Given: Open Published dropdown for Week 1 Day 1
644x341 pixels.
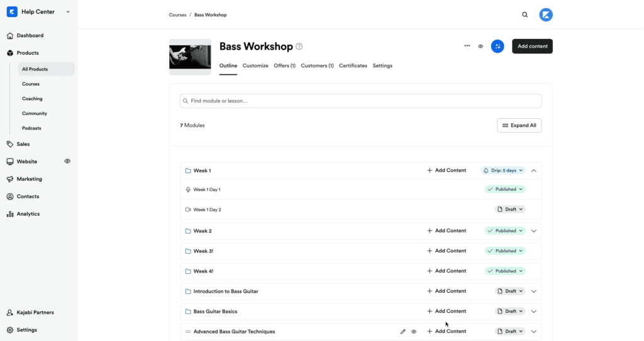Looking at the screenshot, I should click(x=505, y=189).
